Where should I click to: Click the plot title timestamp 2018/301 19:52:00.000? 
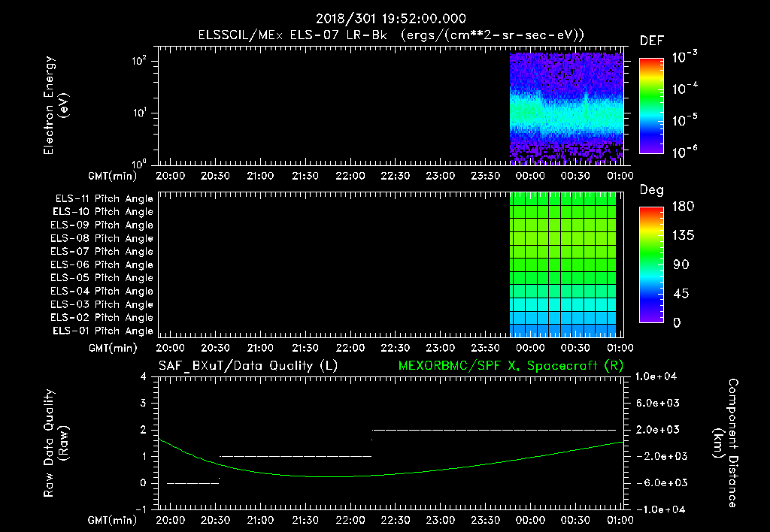click(x=390, y=19)
